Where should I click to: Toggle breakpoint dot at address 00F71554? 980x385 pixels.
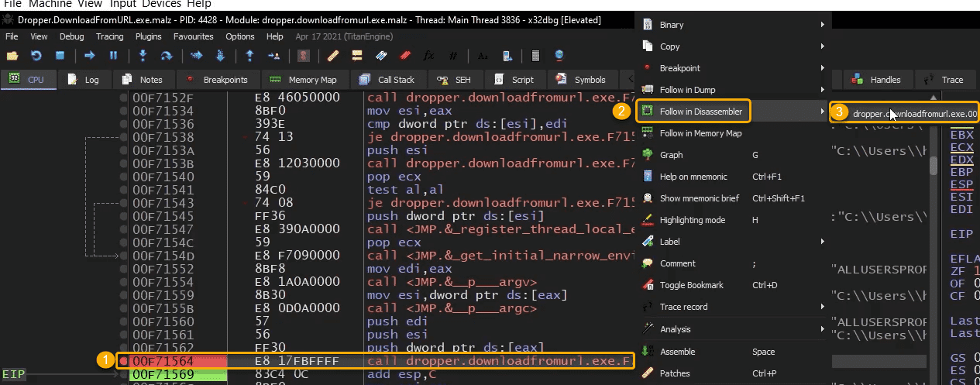click(122, 282)
